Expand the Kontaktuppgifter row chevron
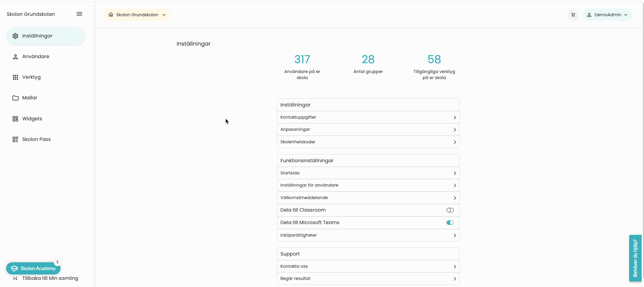This screenshot has height=287, width=644. point(455,117)
